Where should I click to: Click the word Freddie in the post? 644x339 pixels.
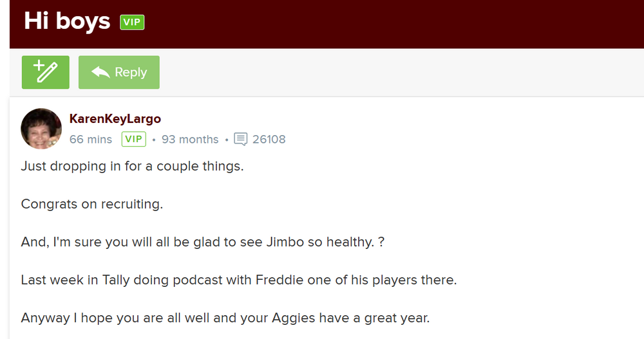pyautogui.click(x=278, y=280)
